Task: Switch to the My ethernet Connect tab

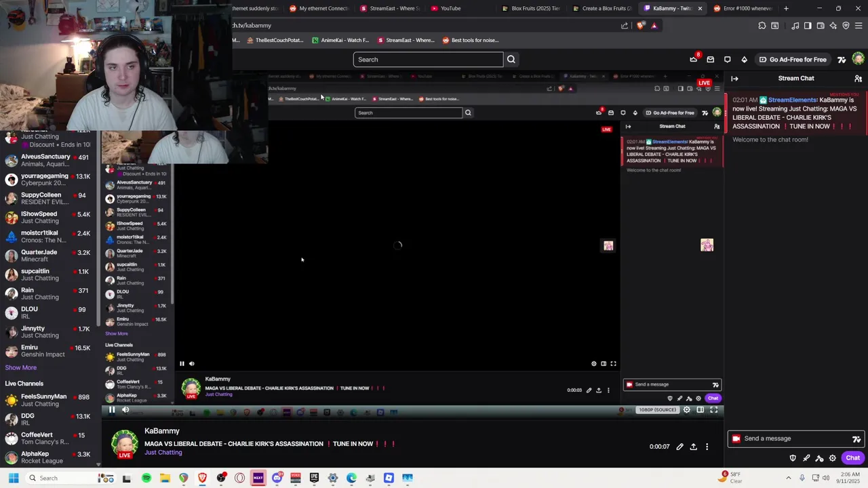Action: click(x=319, y=8)
